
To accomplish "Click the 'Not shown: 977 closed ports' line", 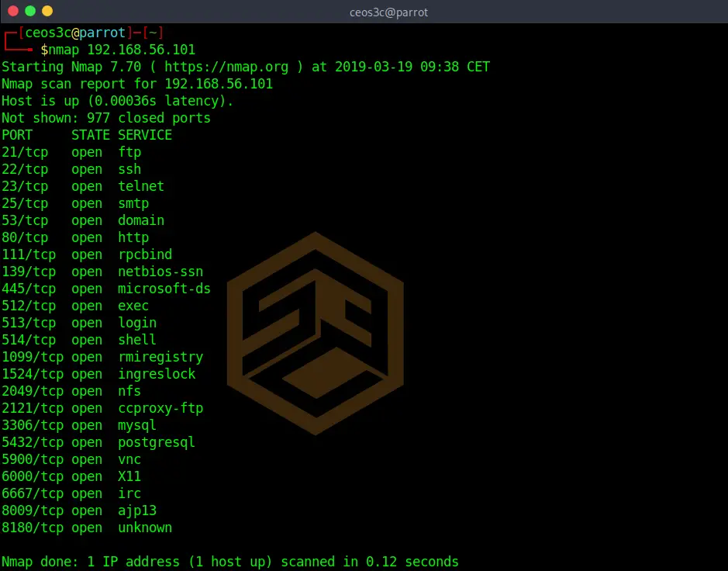I will click(x=106, y=118).
